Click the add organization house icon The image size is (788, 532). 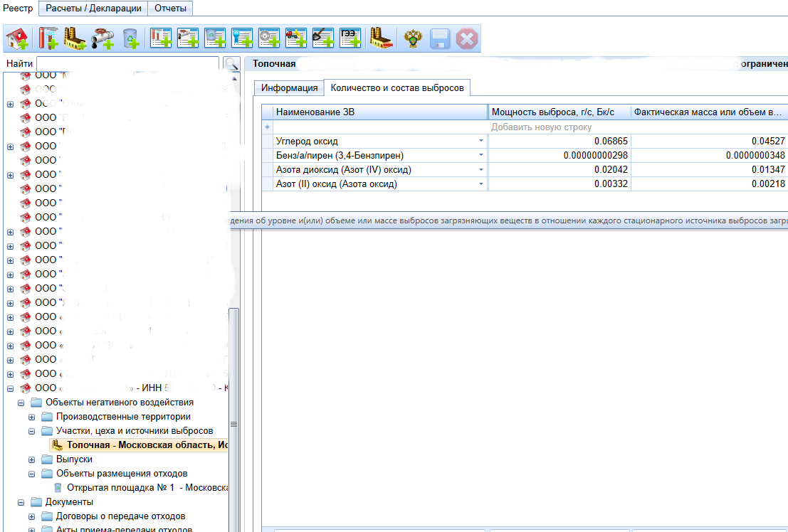[x=17, y=38]
